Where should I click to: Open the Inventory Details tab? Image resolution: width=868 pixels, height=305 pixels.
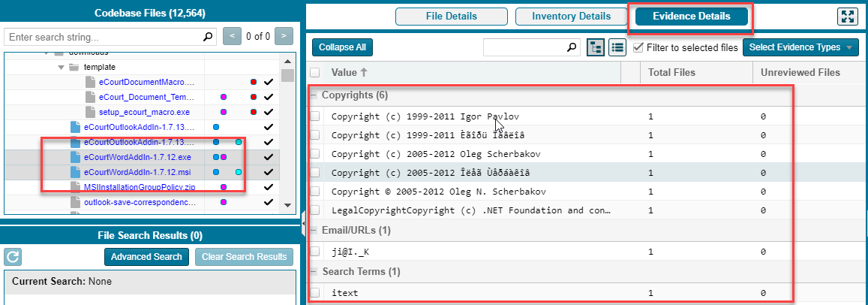[x=571, y=17]
